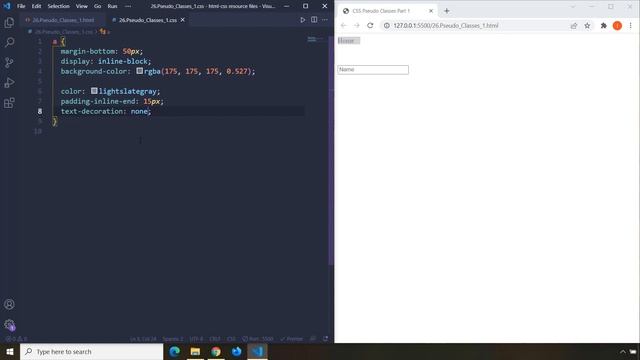Screen dimensions: 640x360
Task: Place cursor on the text-decoration: none line
Action: coord(106,111)
